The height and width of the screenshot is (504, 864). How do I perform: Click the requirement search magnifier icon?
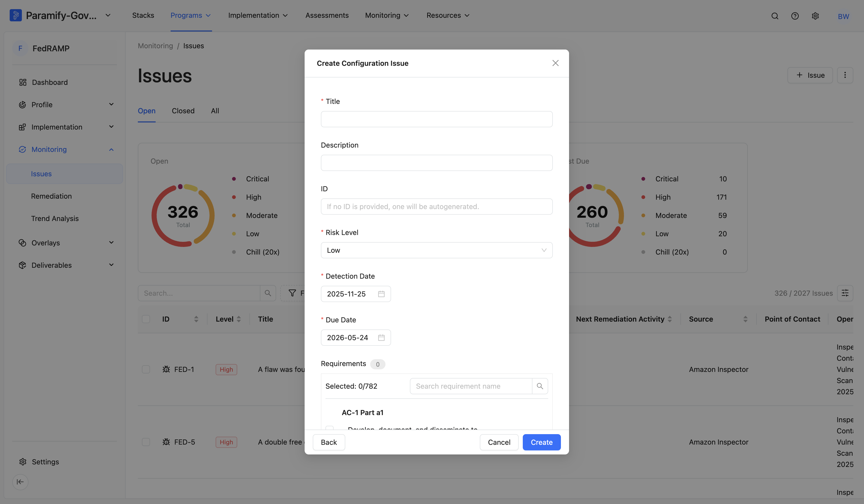[x=540, y=386]
